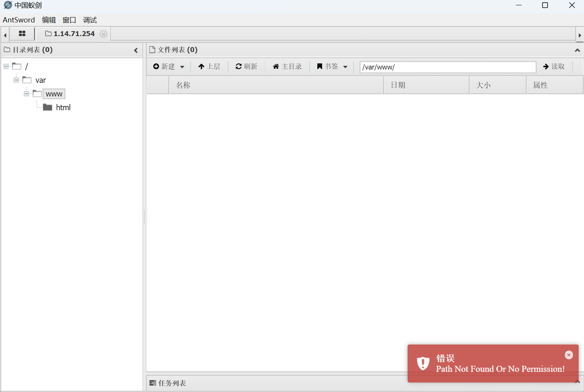Collapse the 文件列表 panel with the chevron
The image size is (584, 392).
(x=577, y=49)
